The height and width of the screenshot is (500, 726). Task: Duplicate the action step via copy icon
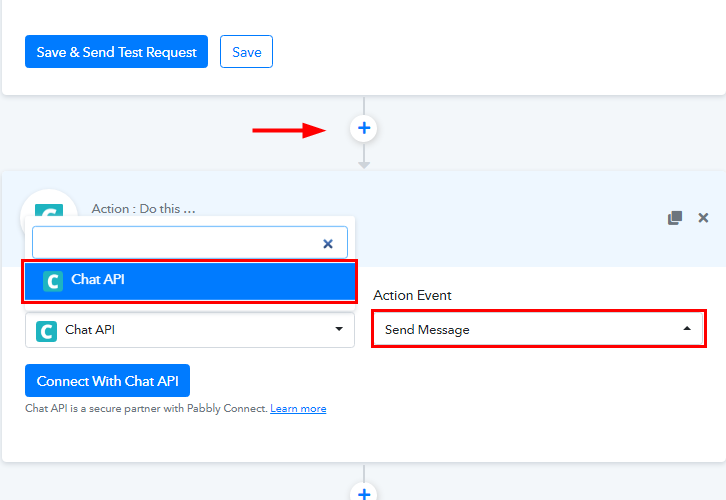coord(675,218)
